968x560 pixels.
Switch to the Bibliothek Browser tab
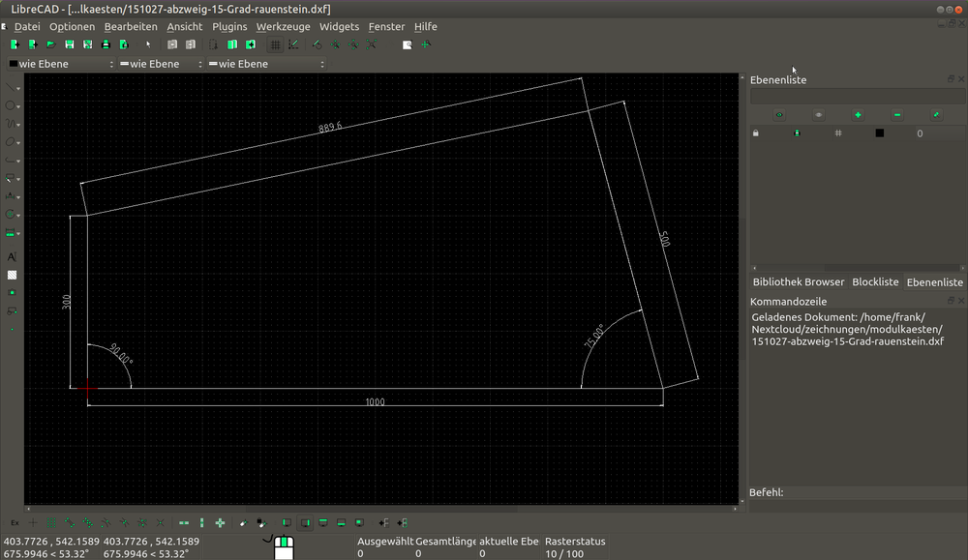(799, 282)
